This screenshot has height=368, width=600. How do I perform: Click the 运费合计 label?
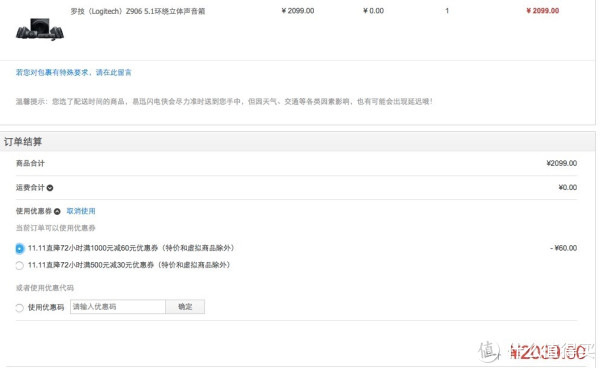pos(30,187)
